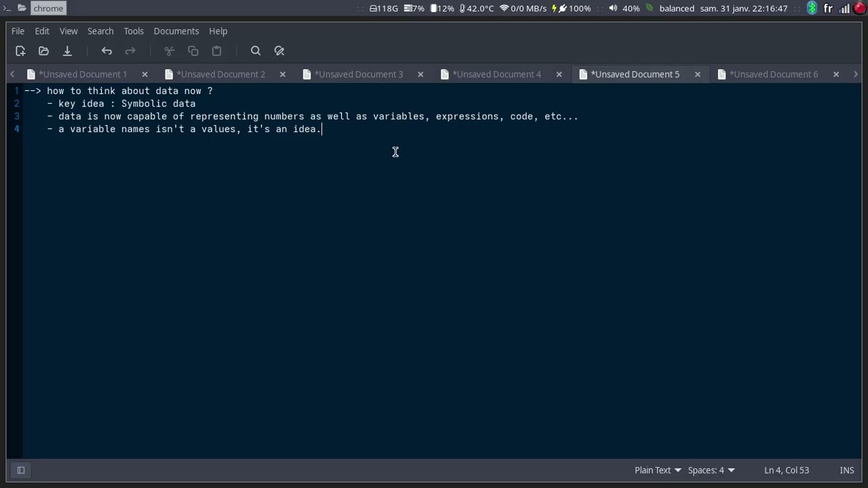
Task: Open the Search menu
Action: click(x=100, y=31)
